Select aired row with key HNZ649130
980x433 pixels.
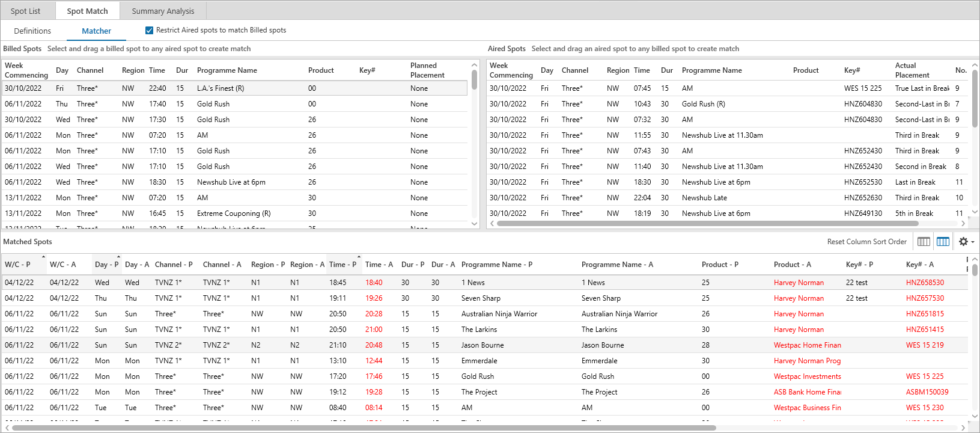tap(728, 213)
